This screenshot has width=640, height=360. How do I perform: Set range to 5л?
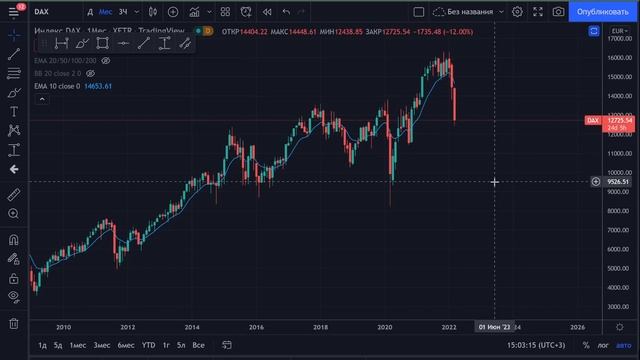pos(181,345)
